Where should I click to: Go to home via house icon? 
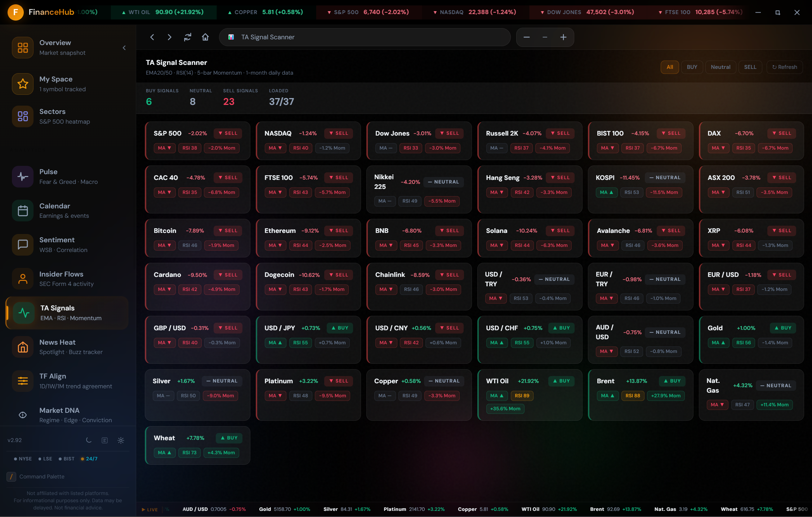[x=205, y=37]
